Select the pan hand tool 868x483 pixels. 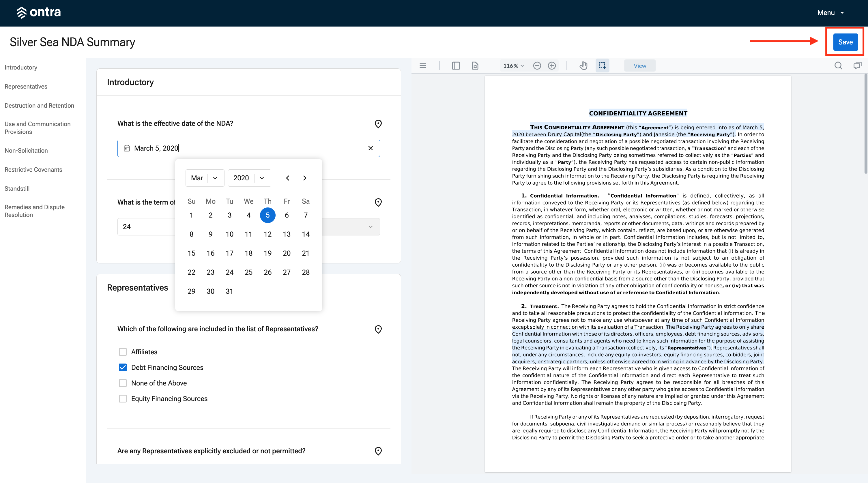coord(583,66)
